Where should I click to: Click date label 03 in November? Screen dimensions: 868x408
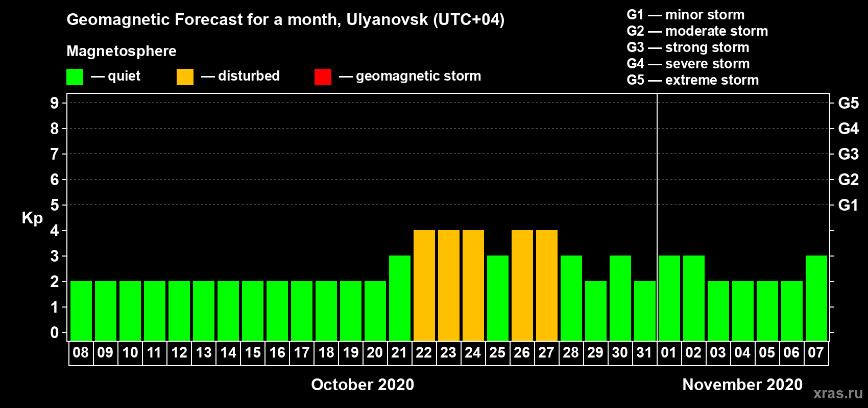pos(718,352)
